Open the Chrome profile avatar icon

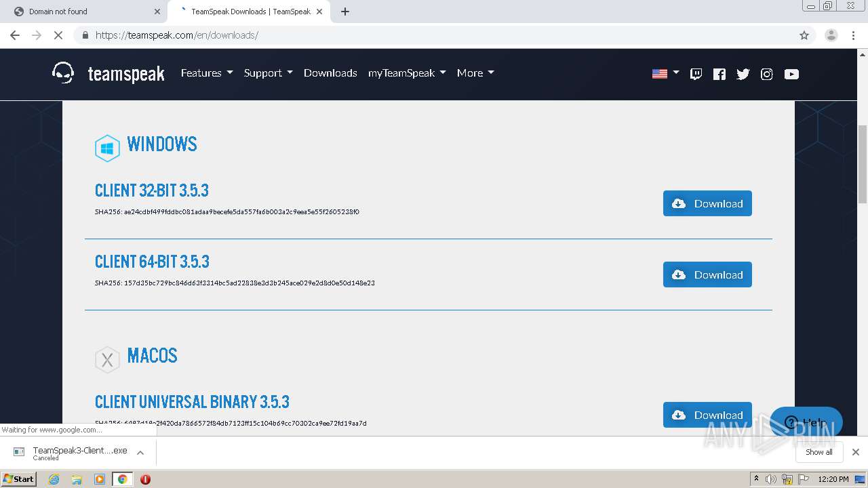pyautogui.click(x=831, y=35)
